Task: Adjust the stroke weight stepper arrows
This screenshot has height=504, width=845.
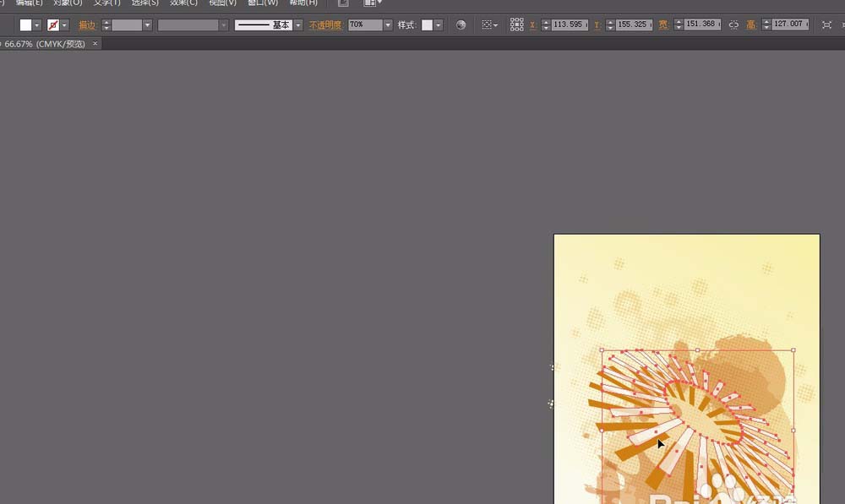Action: coord(106,24)
